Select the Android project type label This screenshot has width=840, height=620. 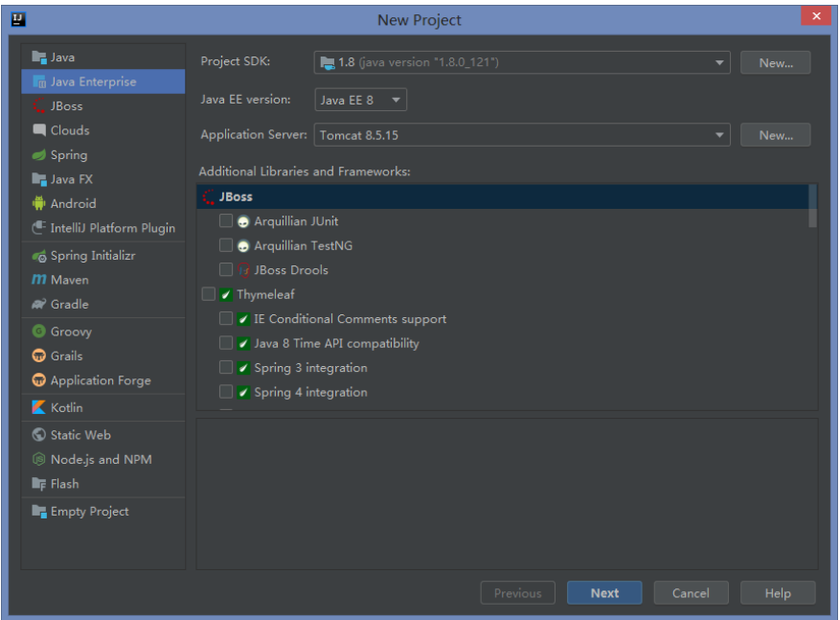point(74,203)
